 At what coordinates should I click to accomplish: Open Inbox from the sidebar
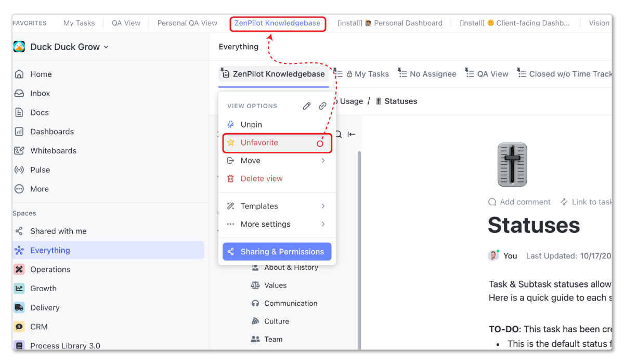pyautogui.click(x=40, y=93)
